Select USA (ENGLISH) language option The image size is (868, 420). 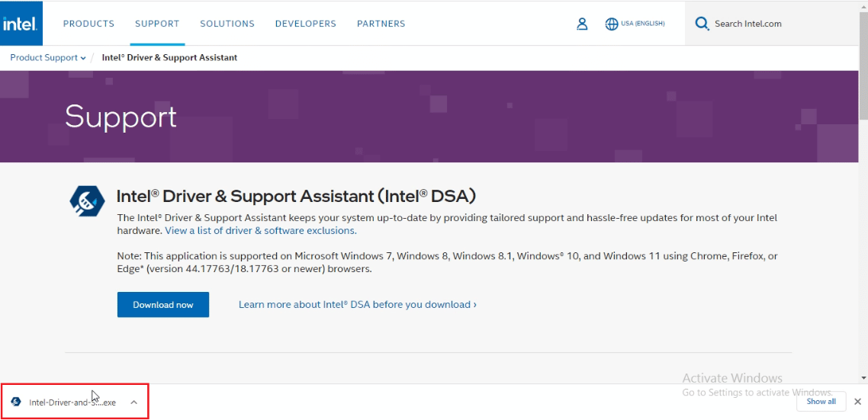643,24
